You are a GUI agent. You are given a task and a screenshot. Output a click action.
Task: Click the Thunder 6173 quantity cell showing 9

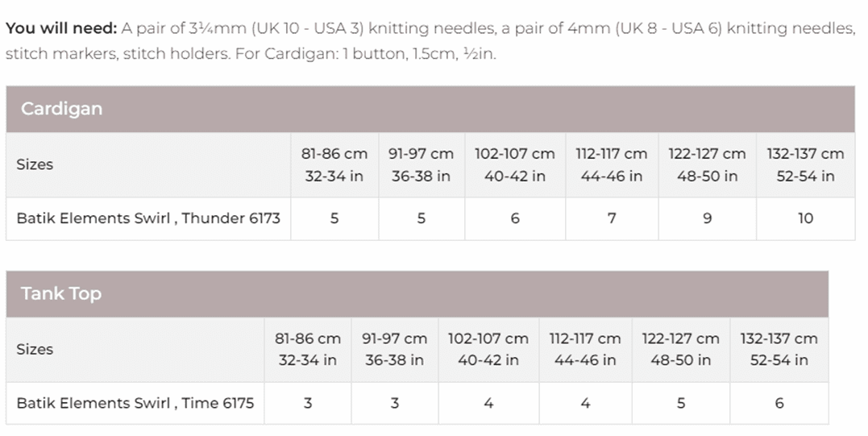707,218
